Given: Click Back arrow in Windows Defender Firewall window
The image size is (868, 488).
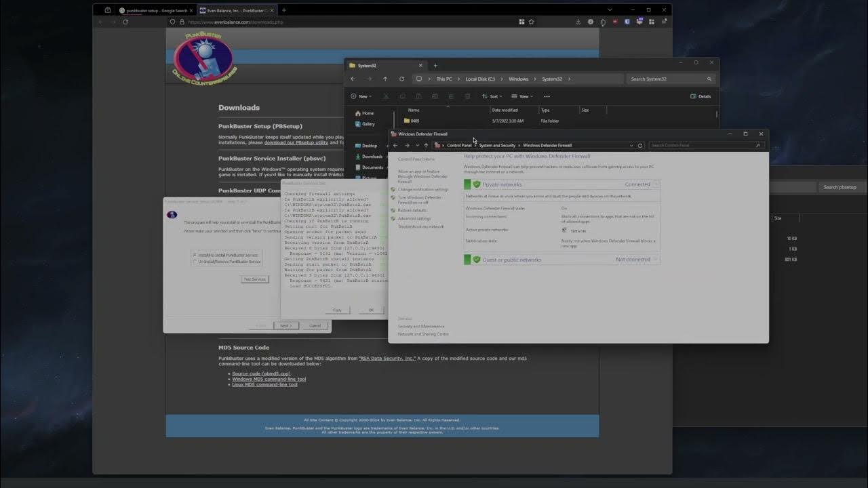Looking at the screenshot, I should point(395,145).
